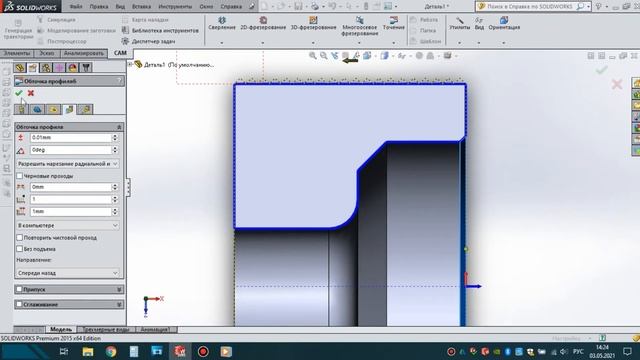Cancel operation with red cross in panel
The image size is (640, 360).
tap(31, 93)
